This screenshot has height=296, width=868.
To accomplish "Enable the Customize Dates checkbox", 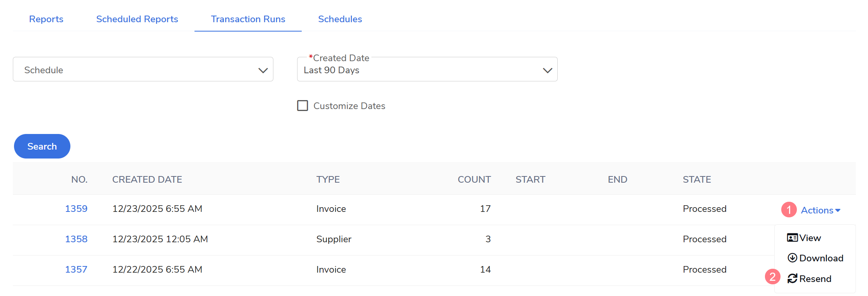I will click(x=303, y=106).
